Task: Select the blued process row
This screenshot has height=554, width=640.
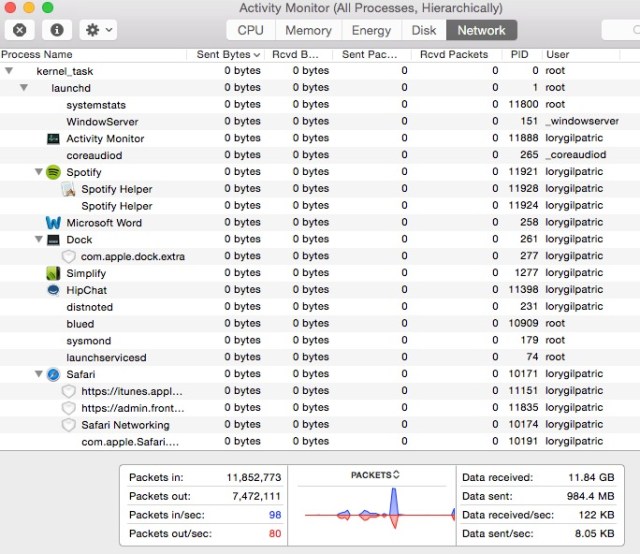Action: click(320, 323)
